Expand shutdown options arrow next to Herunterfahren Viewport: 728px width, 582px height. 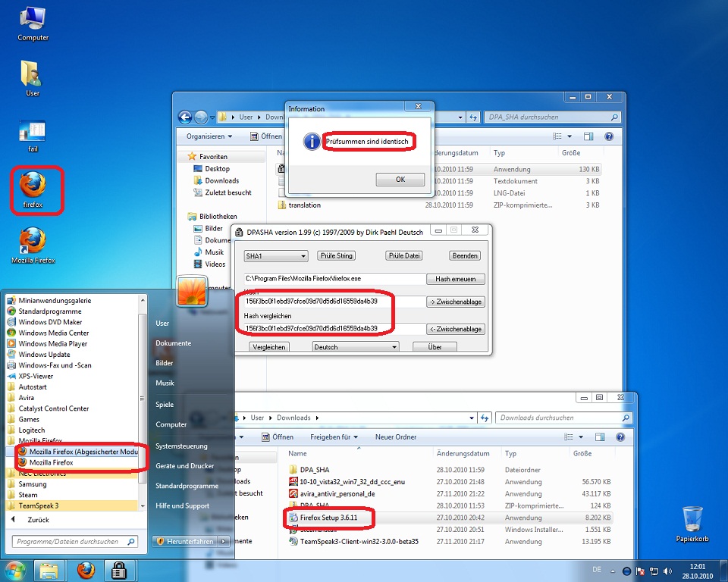pyautogui.click(x=224, y=541)
